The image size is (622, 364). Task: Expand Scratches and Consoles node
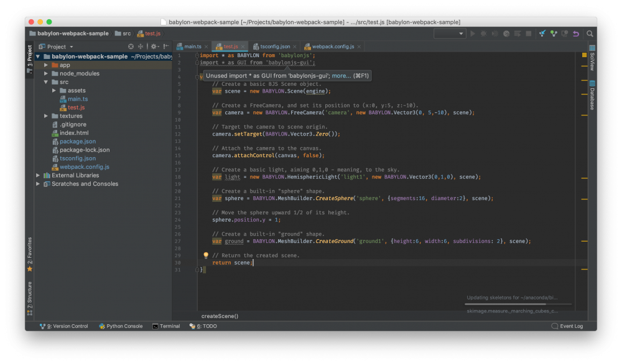[38, 184]
